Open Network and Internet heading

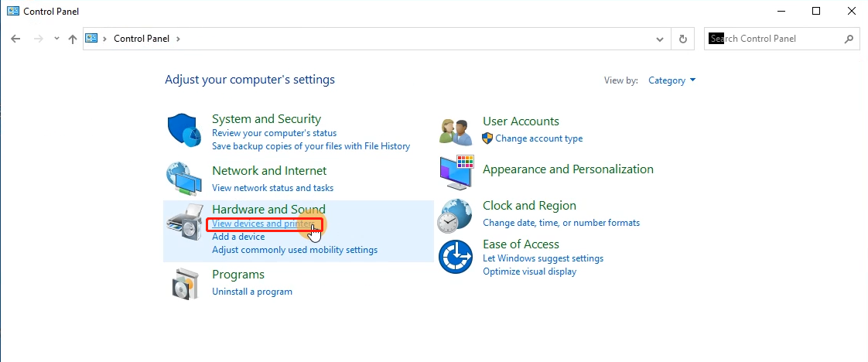pyautogui.click(x=269, y=170)
